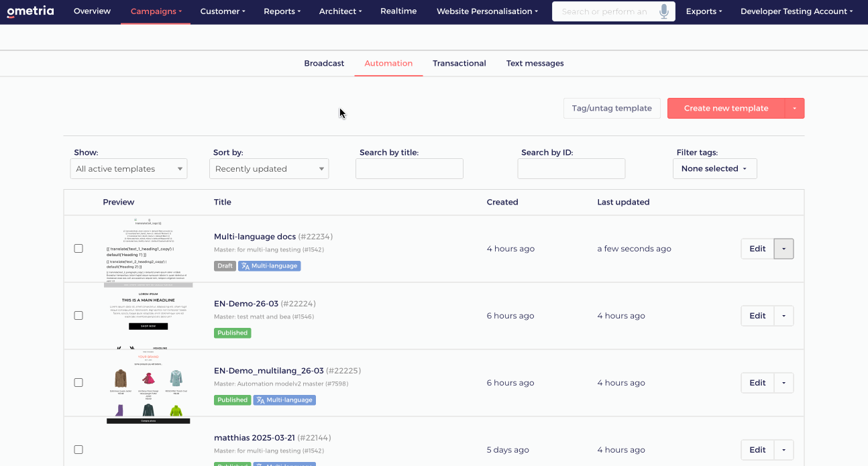Edit the EN-Demo-26-03 template

click(x=757, y=316)
